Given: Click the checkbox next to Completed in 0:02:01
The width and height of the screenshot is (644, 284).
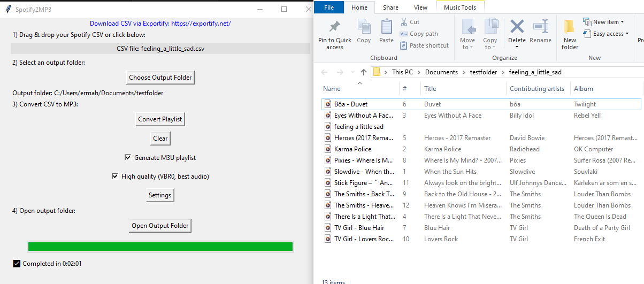Looking at the screenshot, I should click(x=17, y=264).
